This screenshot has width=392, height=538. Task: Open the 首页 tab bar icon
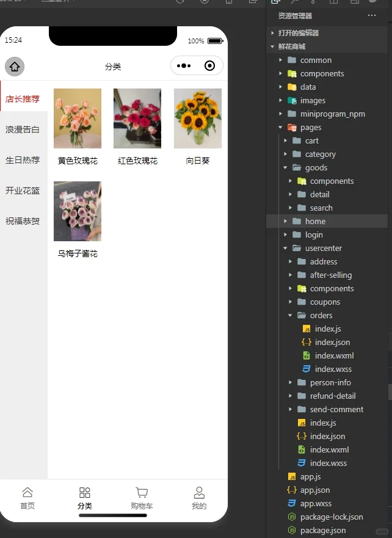click(27, 492)
